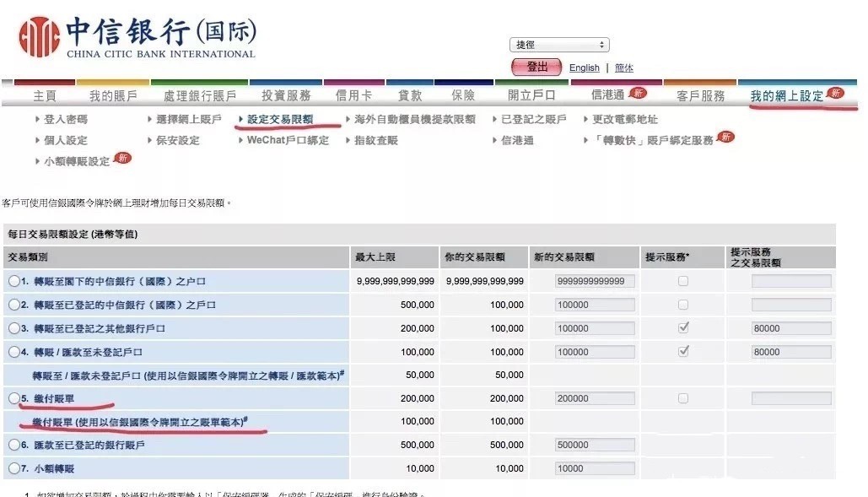Open 小額轉賬設定 submenu link
Viewport: 868px width, 497px height.
coord(77,161)
